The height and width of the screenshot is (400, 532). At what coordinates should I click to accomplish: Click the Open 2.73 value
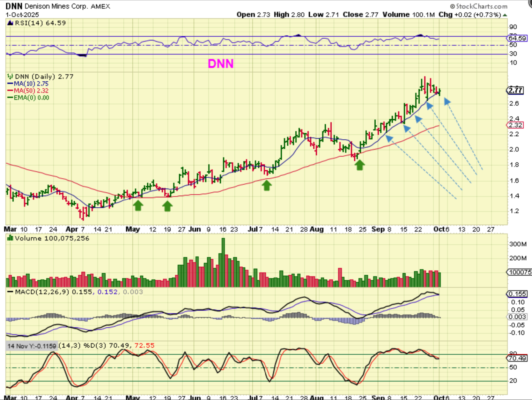coord(253,15)
